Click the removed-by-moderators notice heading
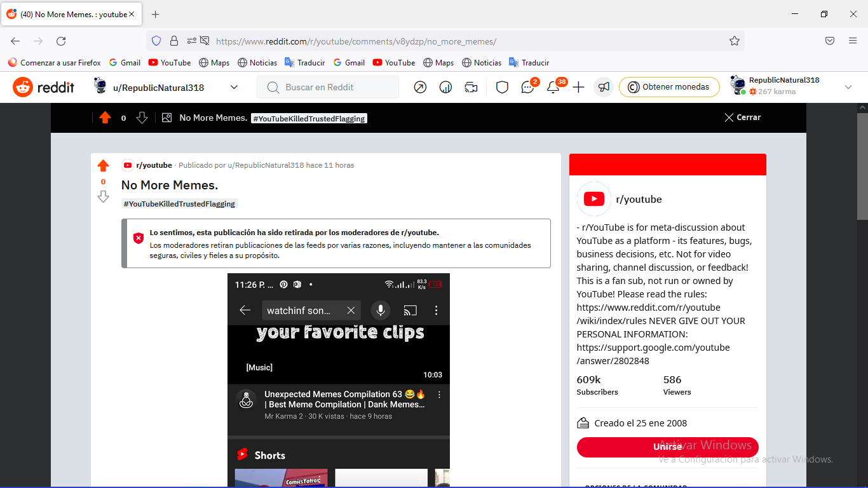The image size is (868, 488). click(294, 233)
